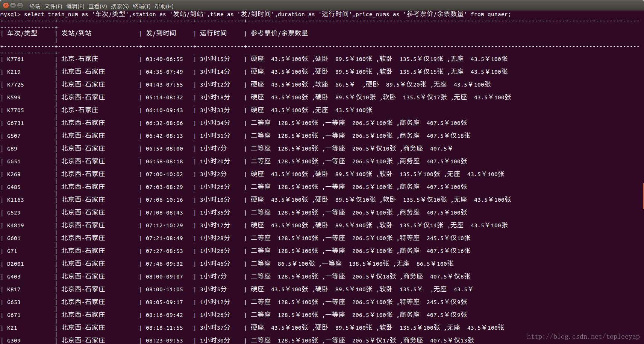Viewport: 644px width, 344px height.
Task: Click the time 05:14-08:32
Action: 164,97
